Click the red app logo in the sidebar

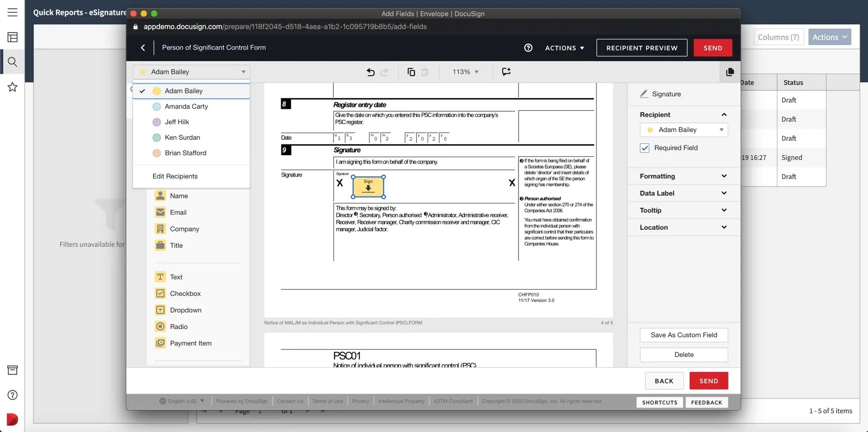pyautogui.click(x=12, y=420)
